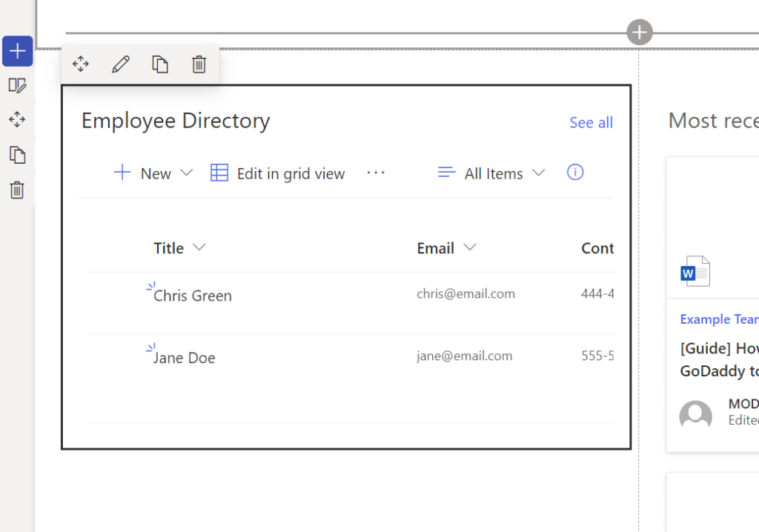Viewport: 759px width, 532px height.
Task: Click the Cont column header
Action: tap(597, 248)
